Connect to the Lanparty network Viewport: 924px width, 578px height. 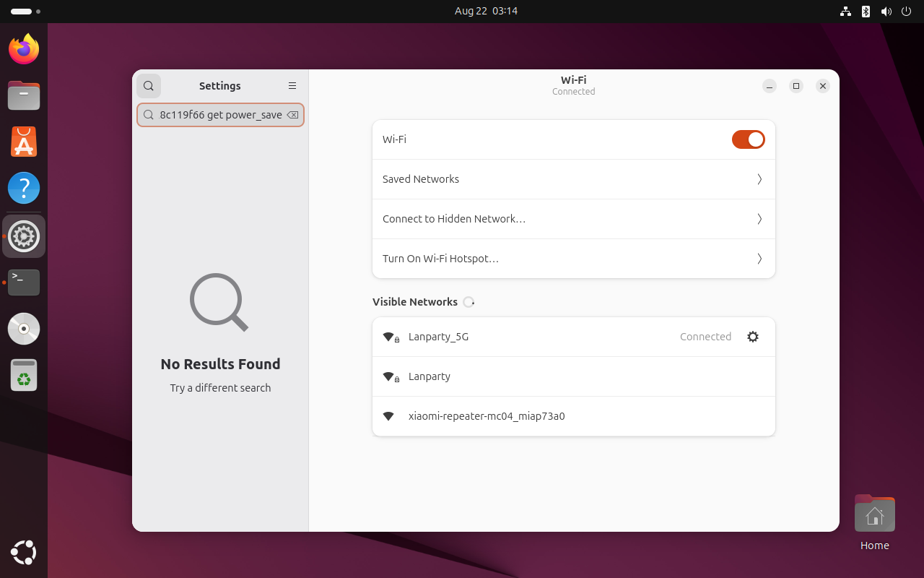click(574, 376)
